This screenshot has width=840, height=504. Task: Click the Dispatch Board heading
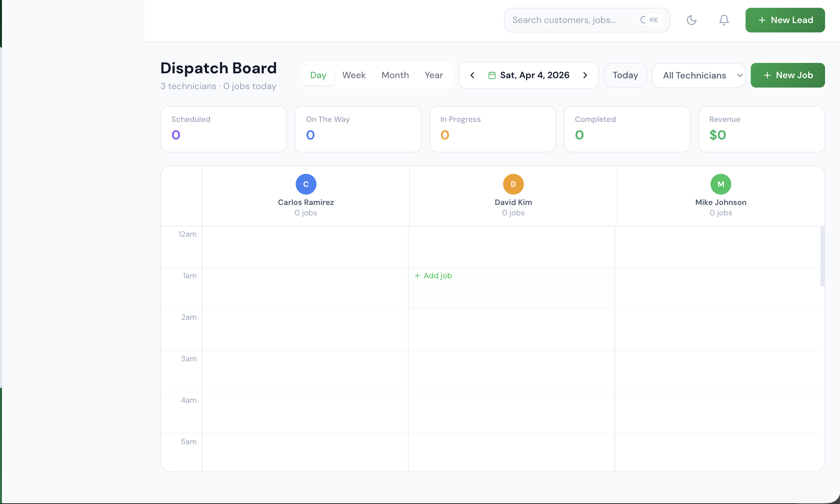(218, 68)
